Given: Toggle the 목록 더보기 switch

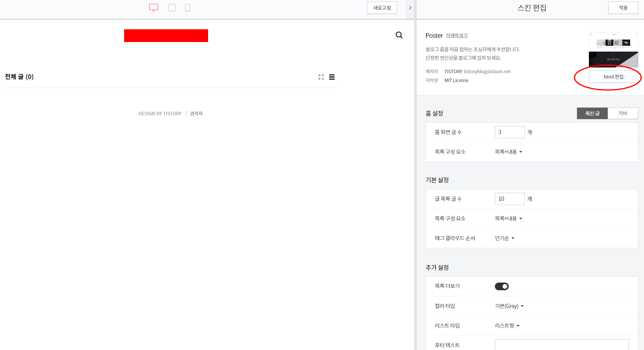Looking at the screenshot, I should click(x=502, y=286).
